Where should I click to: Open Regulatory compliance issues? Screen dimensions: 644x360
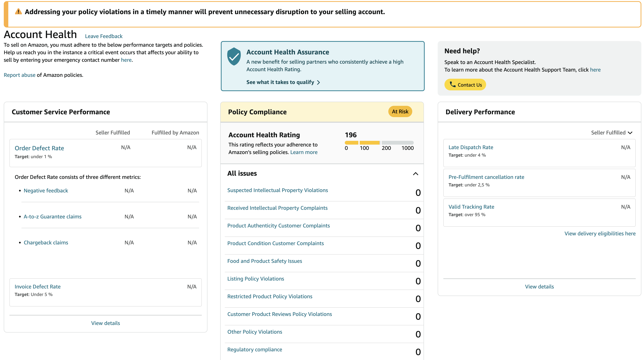(255, 349)
